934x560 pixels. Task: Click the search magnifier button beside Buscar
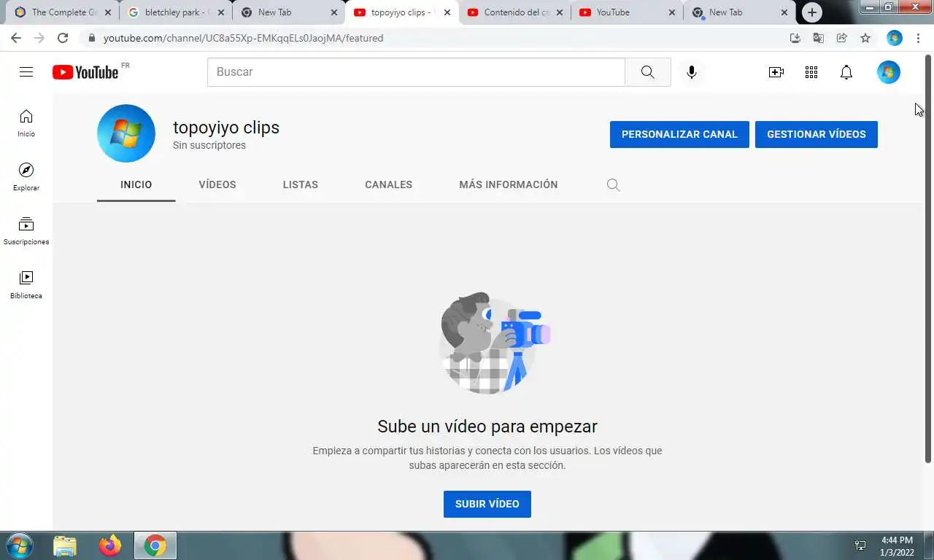pos(648,72)
